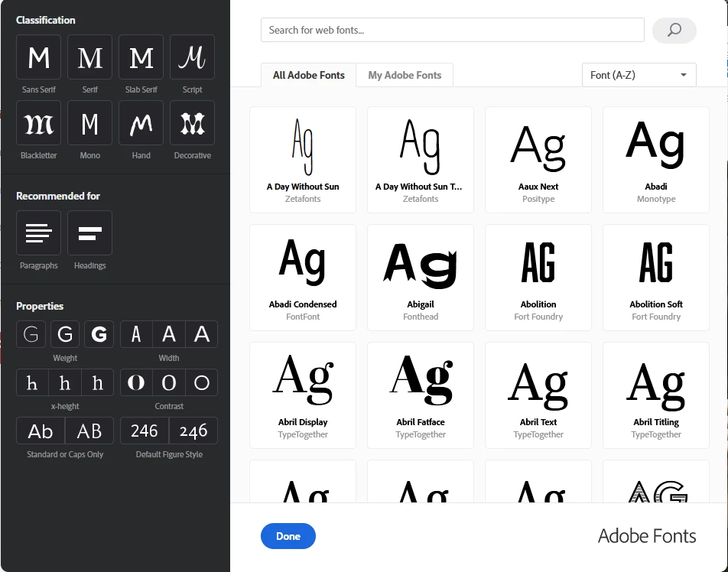Select the Abril Fatface font card
728x572 pixels.
[420, 395]
